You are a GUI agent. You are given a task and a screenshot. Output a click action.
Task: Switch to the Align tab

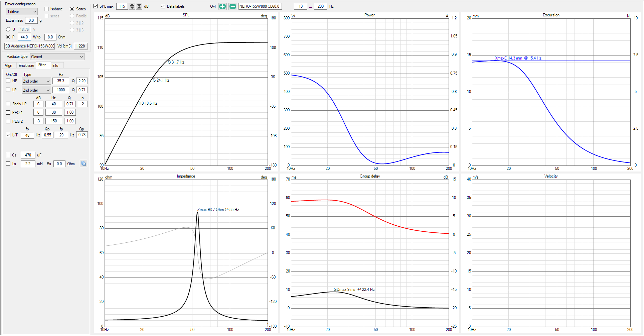(x=9, y=66)
